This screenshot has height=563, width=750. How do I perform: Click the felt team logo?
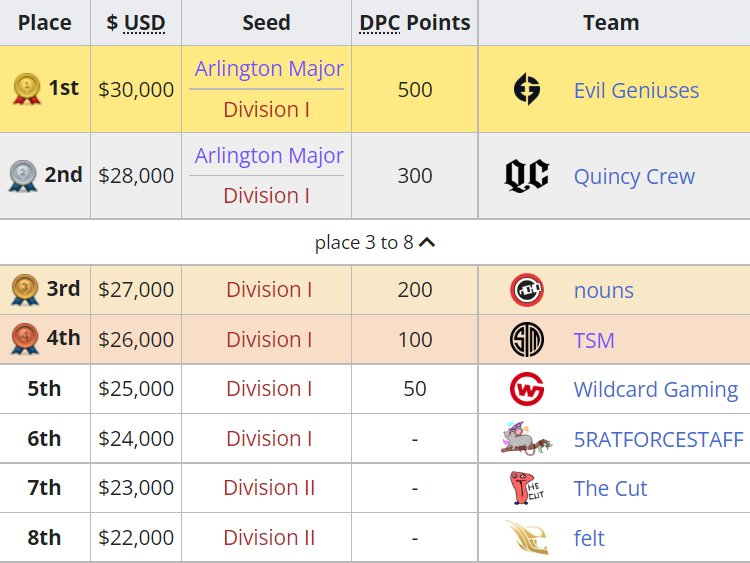pos(526,538)
